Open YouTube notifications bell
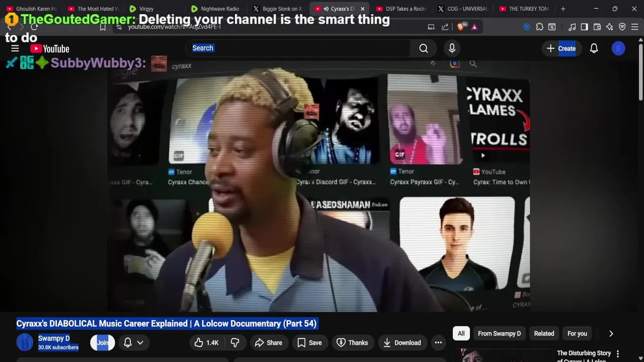The width and height of the screenshot is (644, 362). click(x=594, y=48)
